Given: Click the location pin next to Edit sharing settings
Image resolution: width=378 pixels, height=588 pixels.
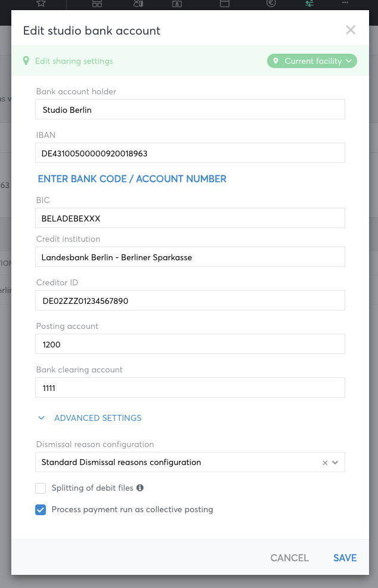Looking at the screenshot, I should pos(26,61).
